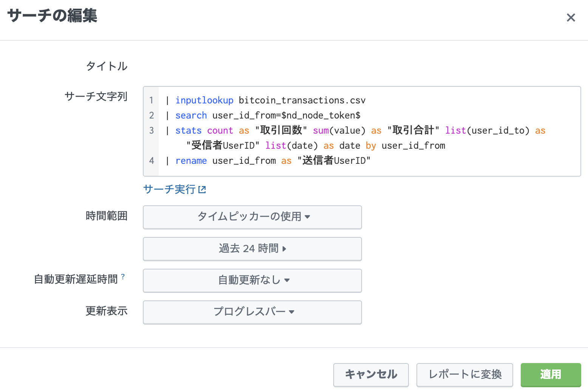Click the rename command on line 4
This screenshot has height=391, width=588.
(x=191, y=161)
